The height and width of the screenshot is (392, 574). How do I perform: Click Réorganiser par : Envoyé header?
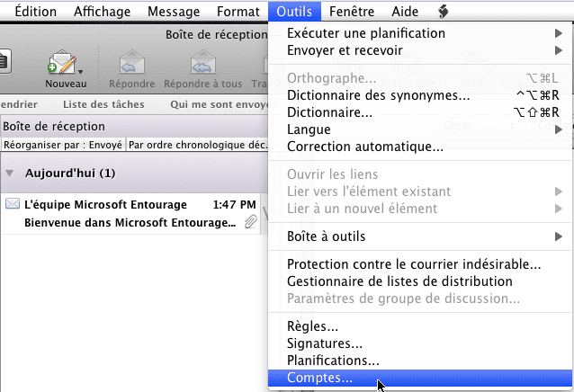pos(63,145)
